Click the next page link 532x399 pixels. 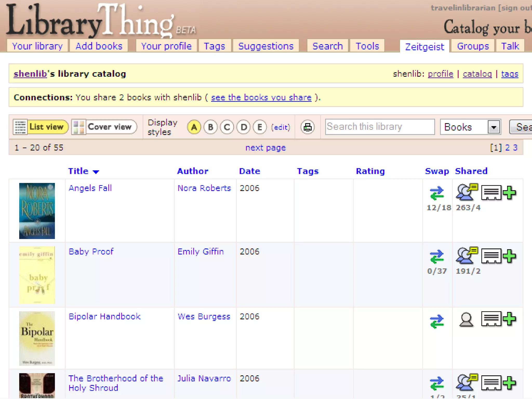265,148
